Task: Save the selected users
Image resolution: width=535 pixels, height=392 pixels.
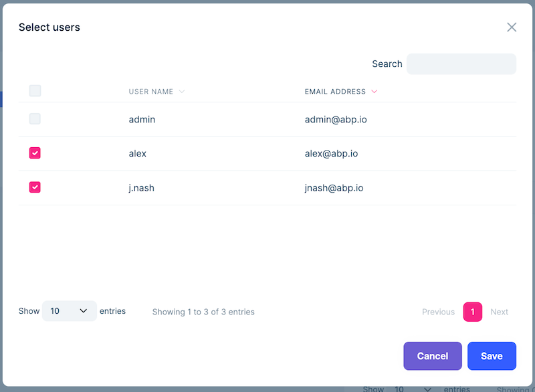Action: [492, 356]
